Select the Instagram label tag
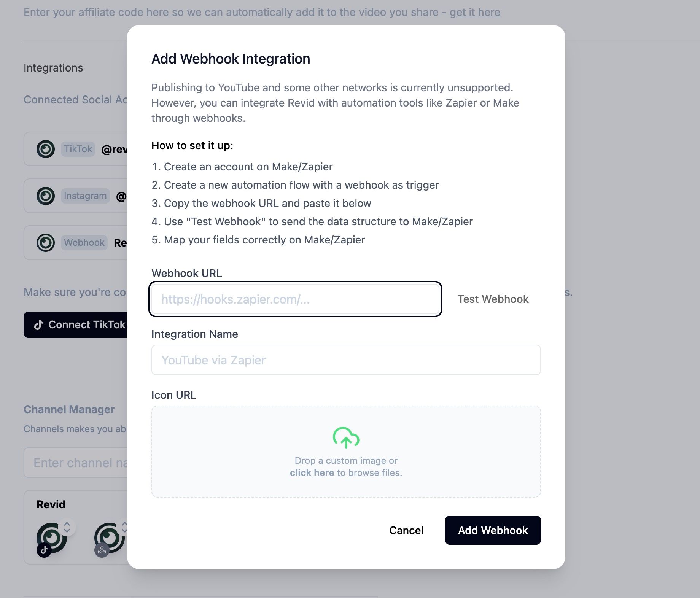 pos(85,196)
